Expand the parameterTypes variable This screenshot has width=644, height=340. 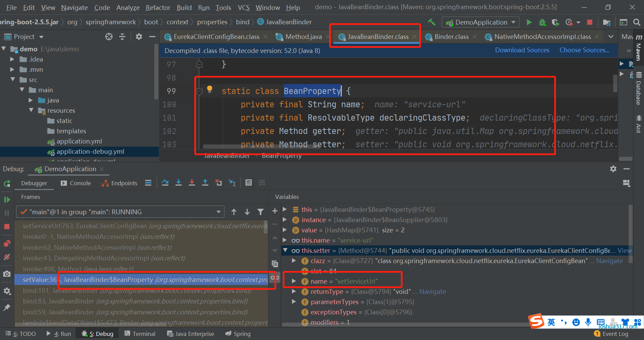click(294, 302)
